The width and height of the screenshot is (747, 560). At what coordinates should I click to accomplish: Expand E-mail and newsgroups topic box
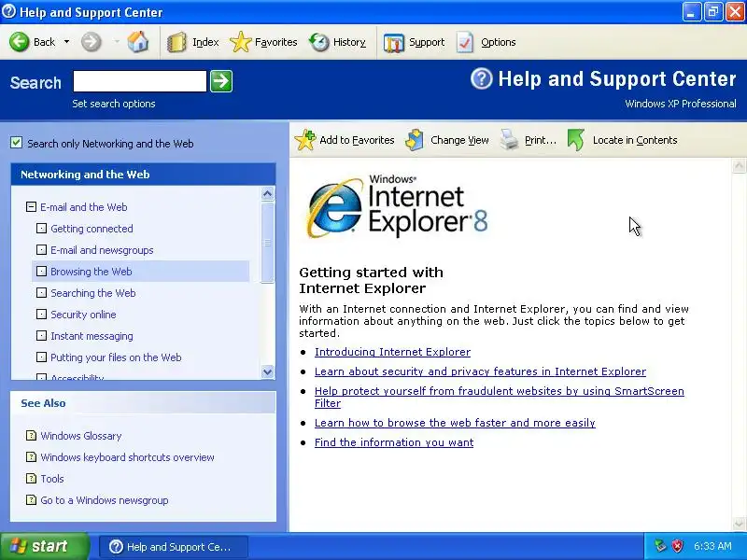[x=41, y=249]
